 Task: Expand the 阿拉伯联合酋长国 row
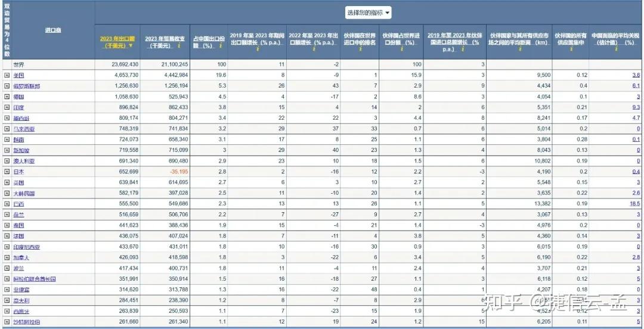click(7, 279)
